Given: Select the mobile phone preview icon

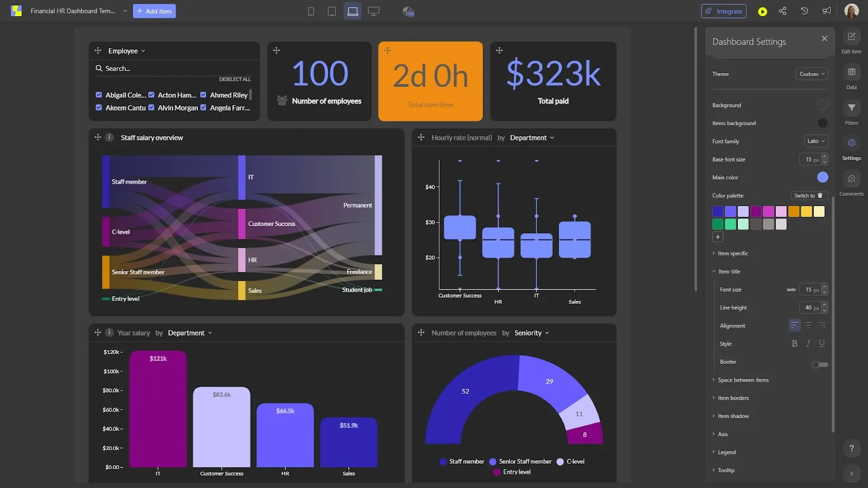Looking at the screenshot, I should click(311, 11).
